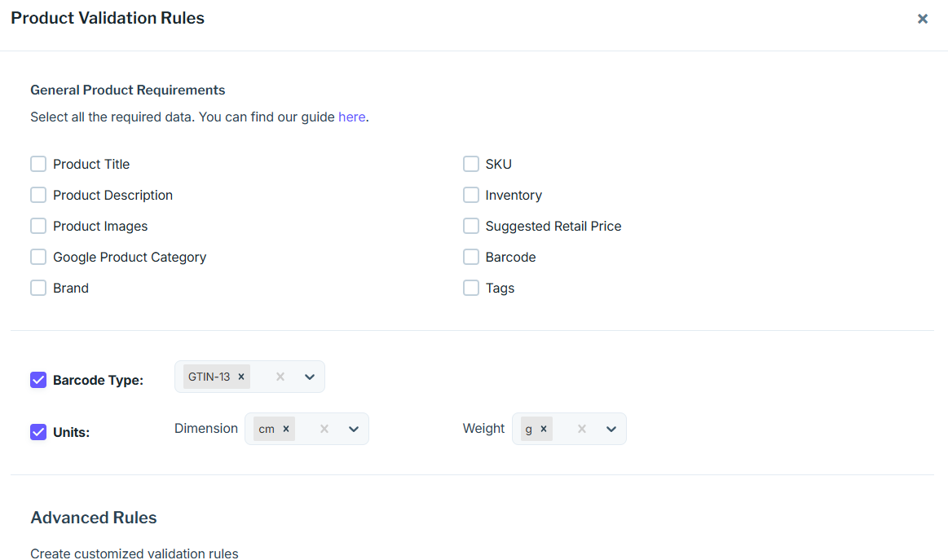Check the Google Product Category option
Screen dimensions: 948x560
38,257
